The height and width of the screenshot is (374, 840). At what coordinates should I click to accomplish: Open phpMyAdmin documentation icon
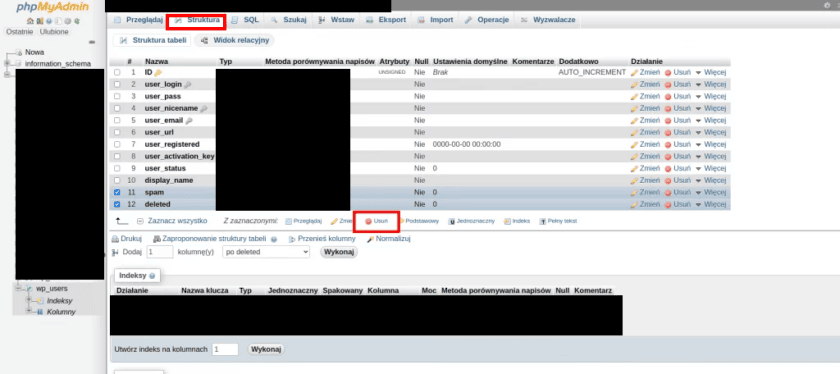pyautogui.click(x=49, y=21)
